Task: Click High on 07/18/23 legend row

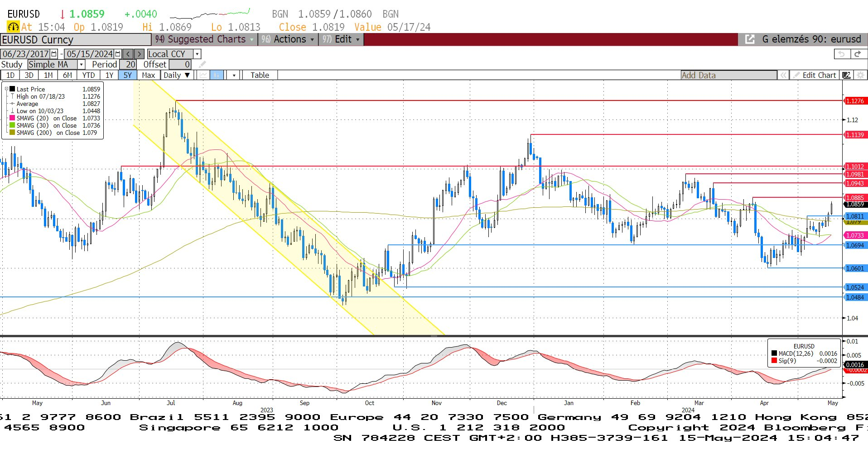Action: tap(55, 96)
